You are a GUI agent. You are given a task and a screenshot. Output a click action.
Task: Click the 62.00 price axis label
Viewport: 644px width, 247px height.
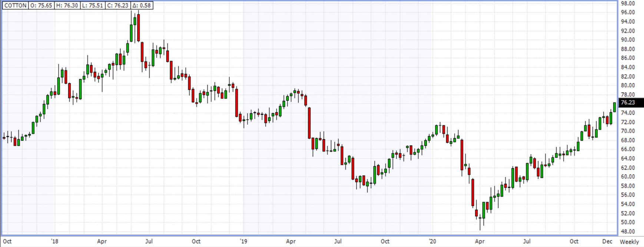tap(628, 167)
